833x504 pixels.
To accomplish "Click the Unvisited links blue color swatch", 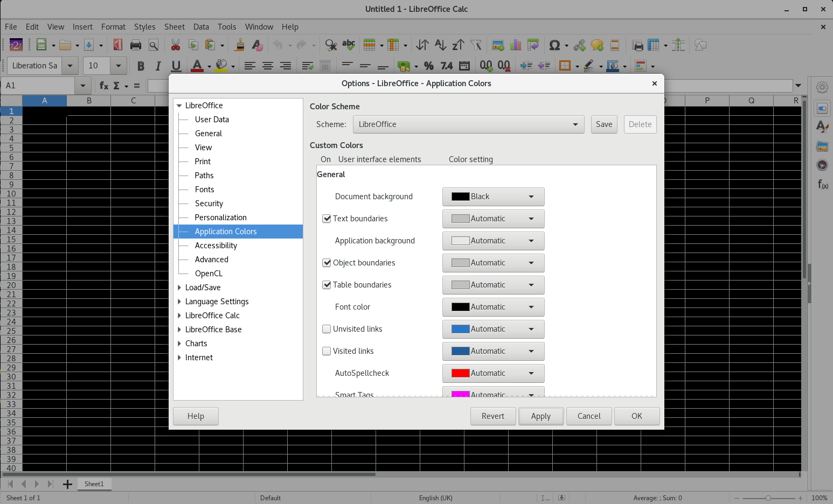I will point(461,329).
